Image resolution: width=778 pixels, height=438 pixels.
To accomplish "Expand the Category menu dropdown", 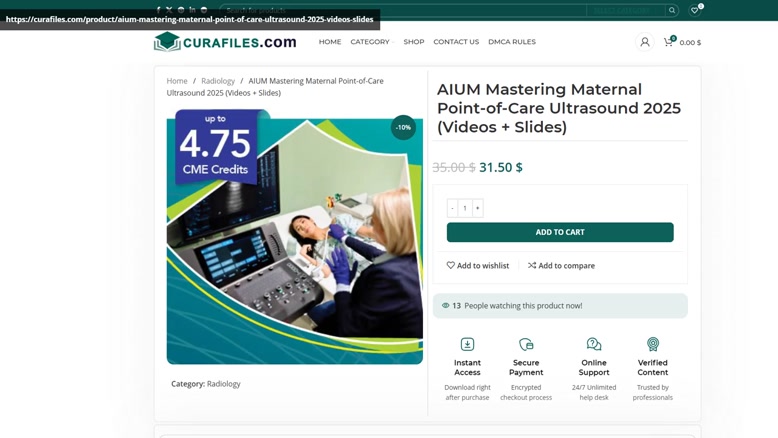I will click(372, 42).
